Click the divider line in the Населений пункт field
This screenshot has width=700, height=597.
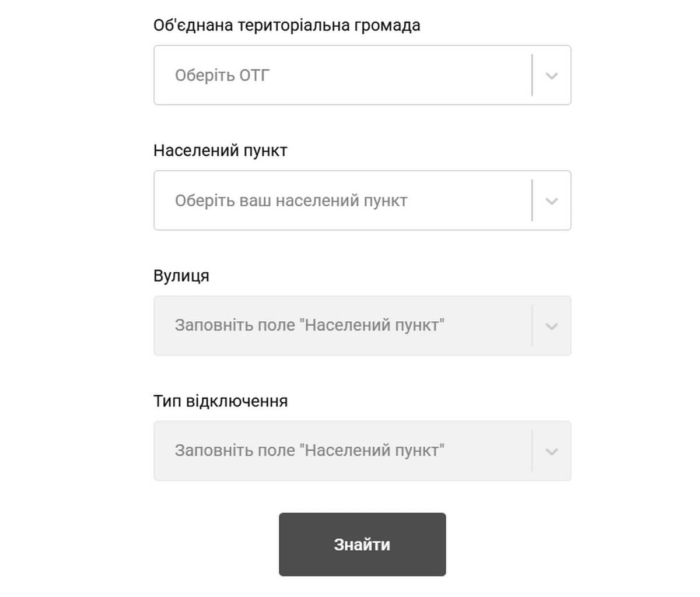[532, 201]
